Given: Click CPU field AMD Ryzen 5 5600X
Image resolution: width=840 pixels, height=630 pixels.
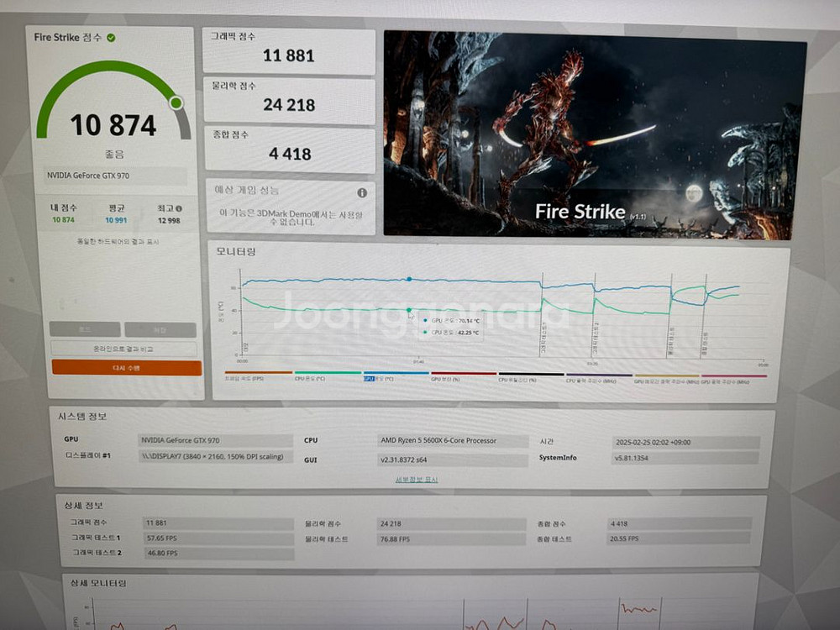Looking at the screenshot, I should pos(453,441).
